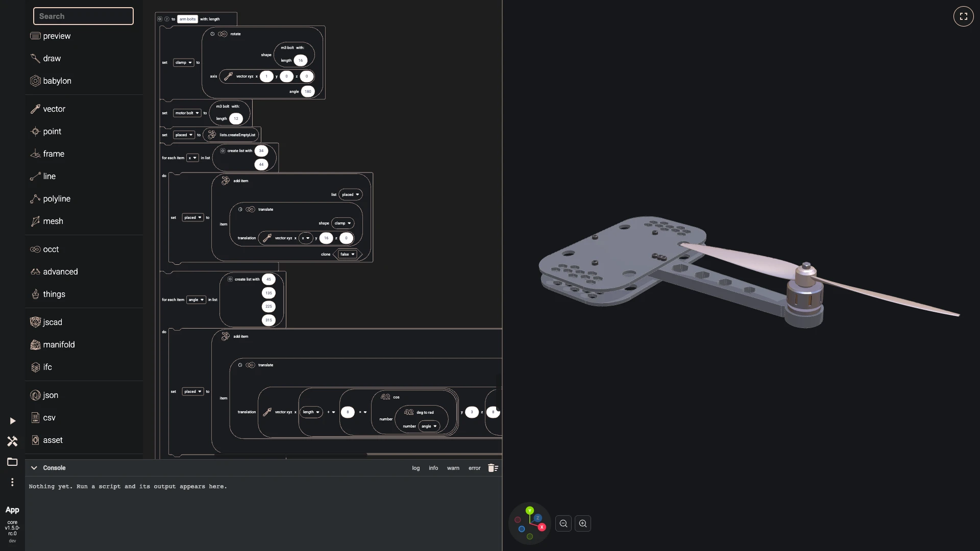Open the frame category
The height and width of the screenshot is (551, 980).
(84, 154)
